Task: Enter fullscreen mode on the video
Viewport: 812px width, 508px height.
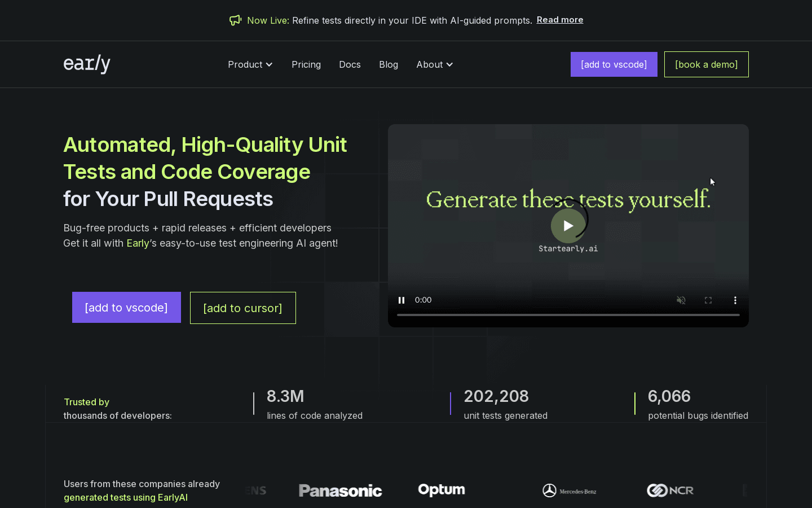Action: (708, 300)
